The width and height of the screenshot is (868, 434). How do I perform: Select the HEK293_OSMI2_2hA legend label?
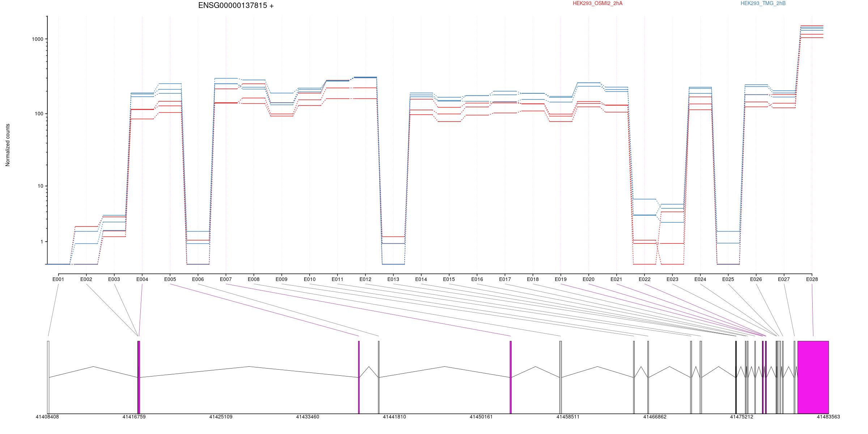point(597,3)
